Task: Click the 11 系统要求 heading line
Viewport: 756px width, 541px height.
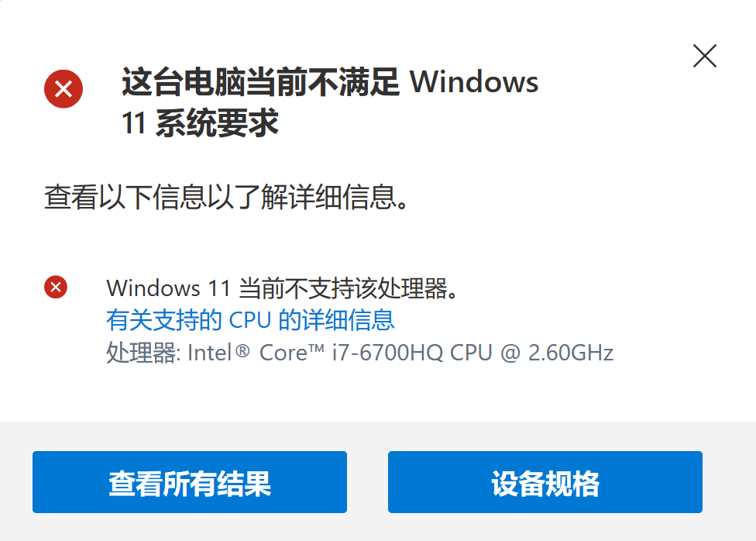Action: 200,122
